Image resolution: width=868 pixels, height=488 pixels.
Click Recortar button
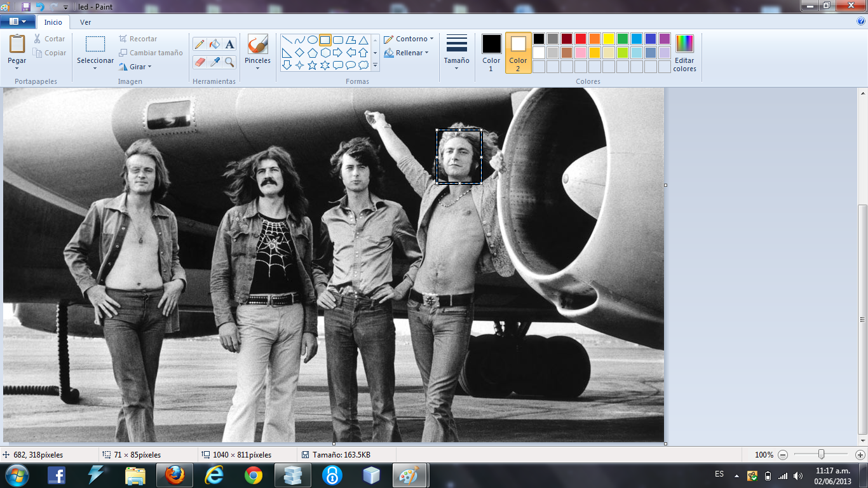[138, 39]
